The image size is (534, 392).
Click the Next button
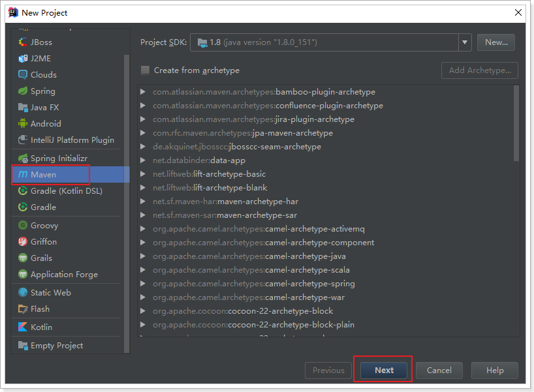point(384,370)
